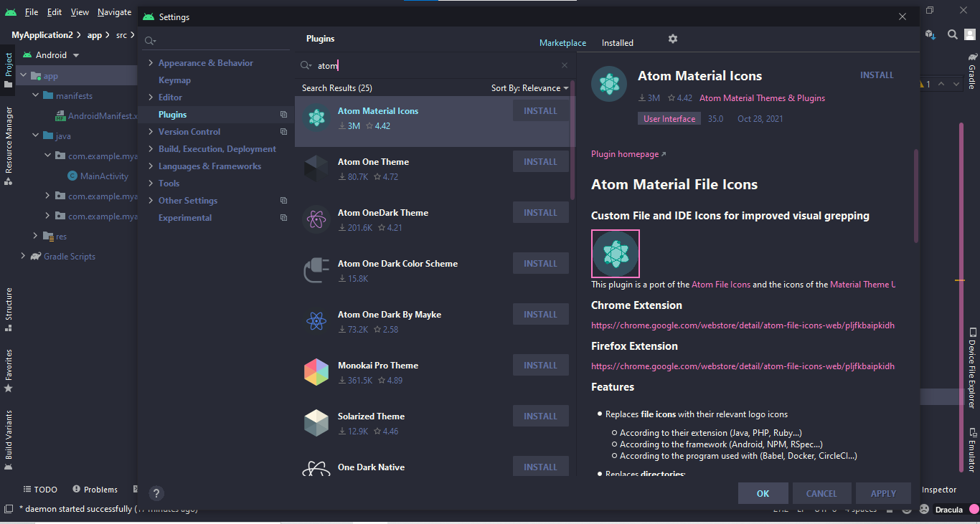The height and width of the screenshot is (524, 980).
Task: Open the Emulator side tab
Action: pos(972,449)
